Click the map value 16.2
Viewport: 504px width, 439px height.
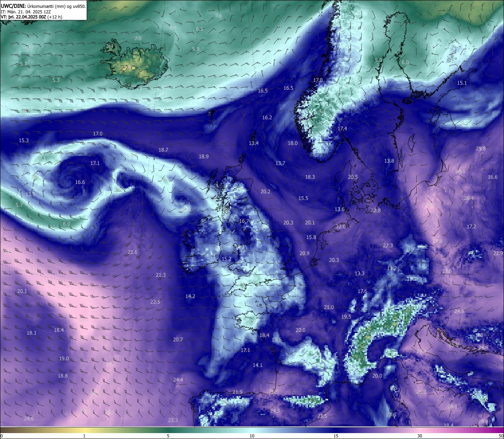(267, 117)
